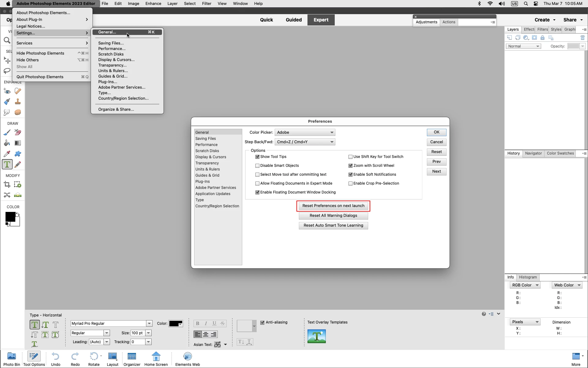588x368 pixels.
Task: Select the Horizontal Type tool in toolbox
Action: [7, 164]
